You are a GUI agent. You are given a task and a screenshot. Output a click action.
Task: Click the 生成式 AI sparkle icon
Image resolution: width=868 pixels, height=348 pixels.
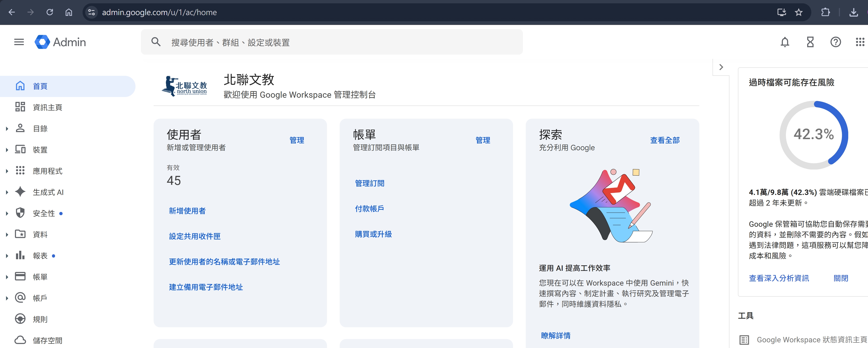(20, 192)
